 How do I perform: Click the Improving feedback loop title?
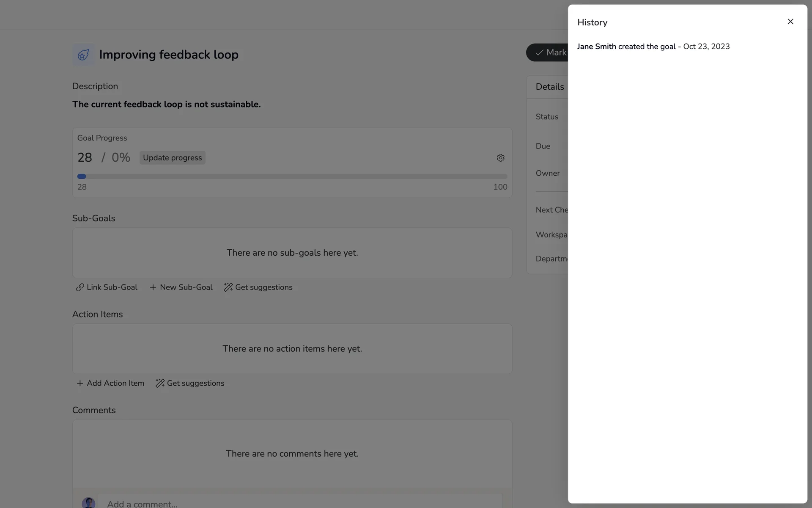[169, 55]
